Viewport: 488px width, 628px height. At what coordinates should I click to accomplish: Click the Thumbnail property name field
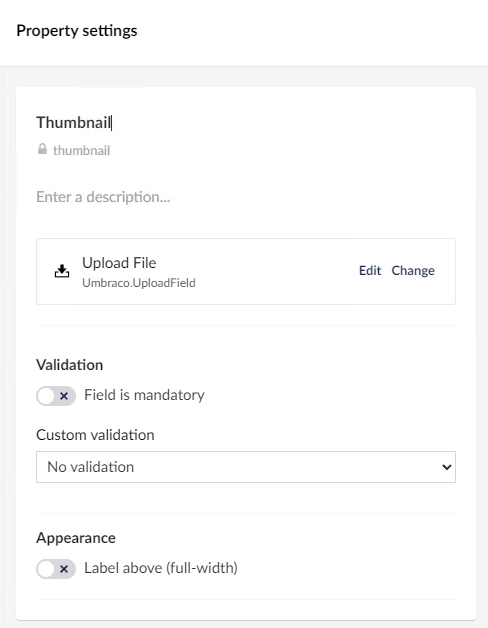(x=246, y=123)
